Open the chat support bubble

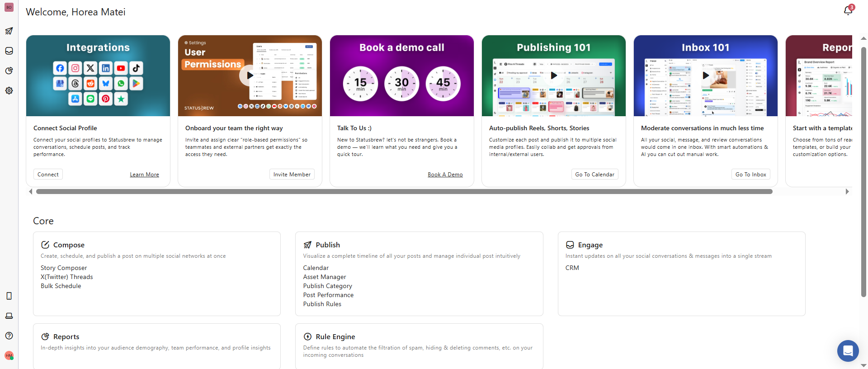848,351
